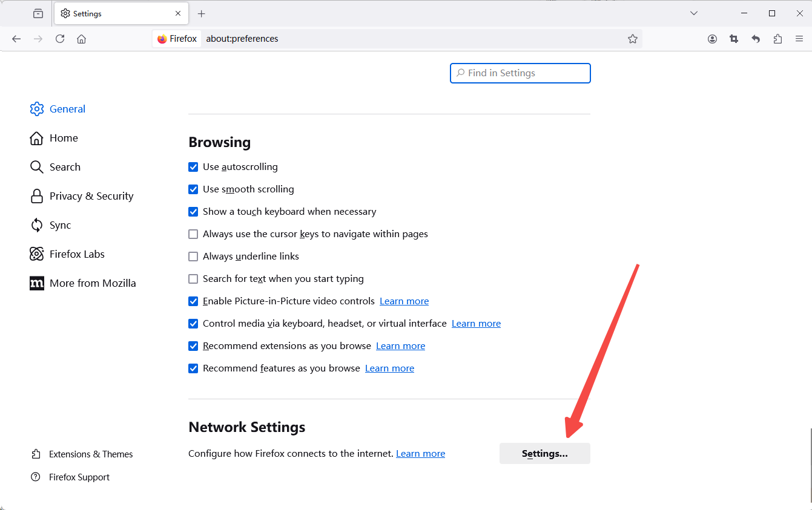This screenshot has height=510, width=812.
Task: Click the Find in Settings search field
Action: click(x=520, y=73)
